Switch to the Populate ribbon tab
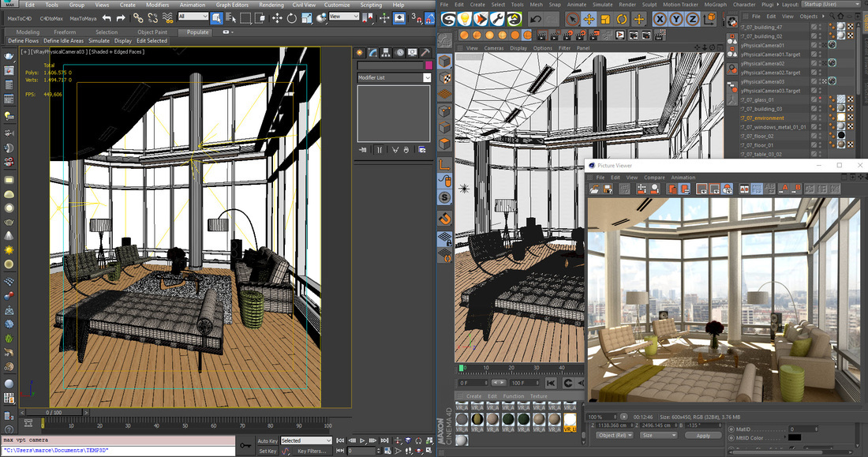 click(197, 32)
